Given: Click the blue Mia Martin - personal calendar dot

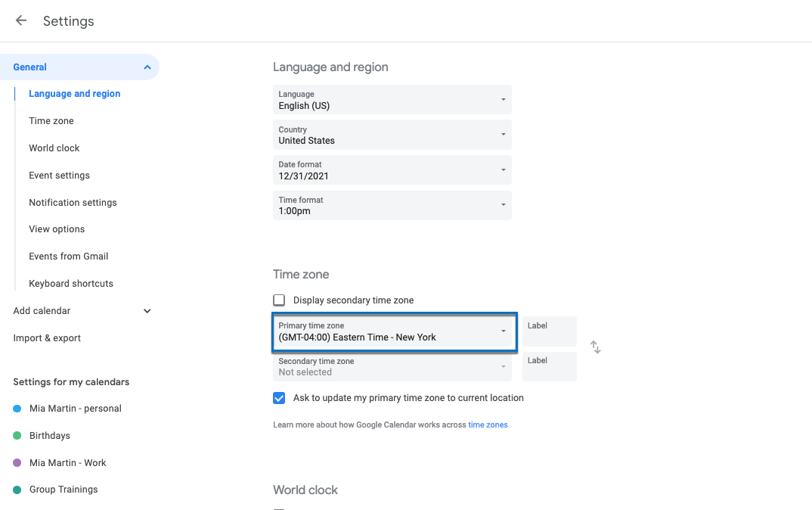Looking at the screenshot, I should [x=17, y=409].
